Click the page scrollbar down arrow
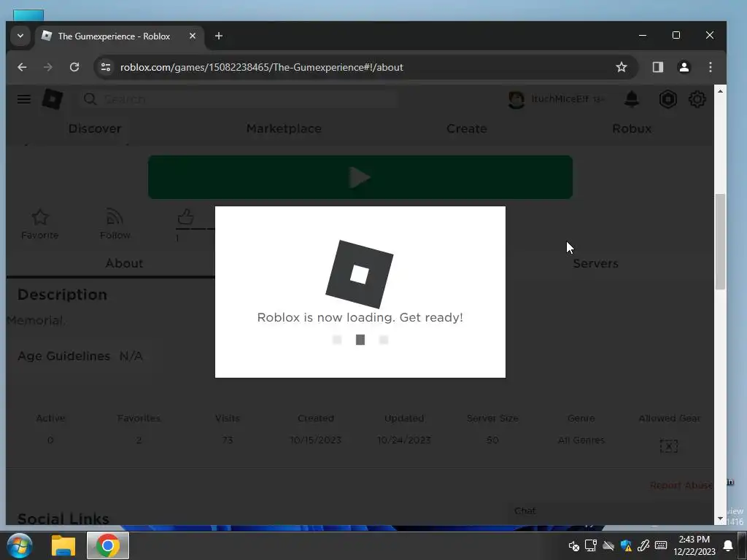Viewport: 747px width, 560px height. [x=720, y=518]
